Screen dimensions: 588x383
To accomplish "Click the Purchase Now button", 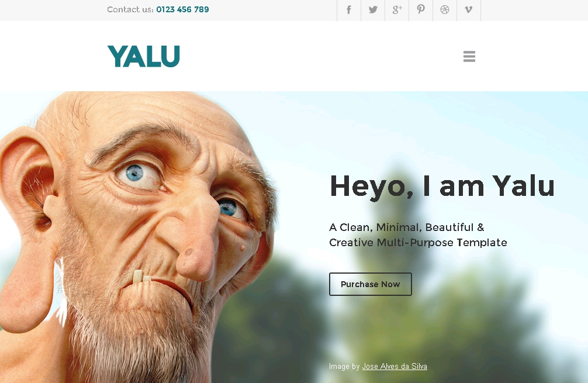I will (370, 284).
